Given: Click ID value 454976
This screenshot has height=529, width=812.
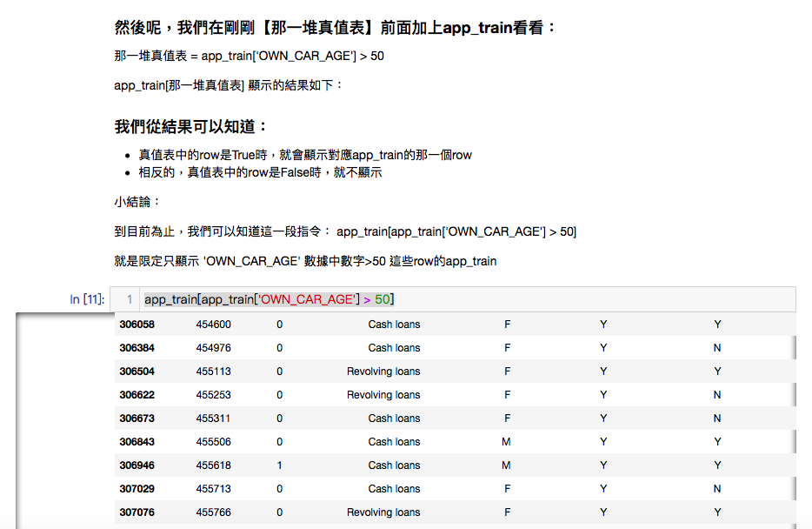Looking at the screenshot, I should click(x=213, y=348).
